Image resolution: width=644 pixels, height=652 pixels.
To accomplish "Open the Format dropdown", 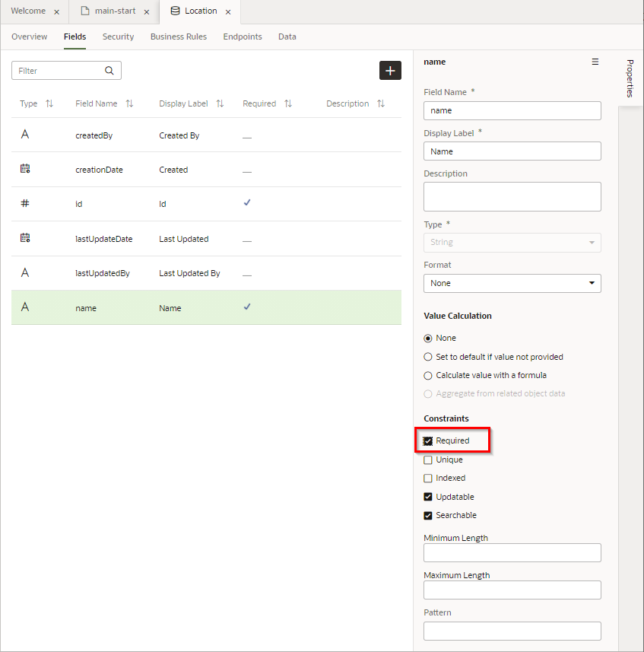I will pos(512,283).
